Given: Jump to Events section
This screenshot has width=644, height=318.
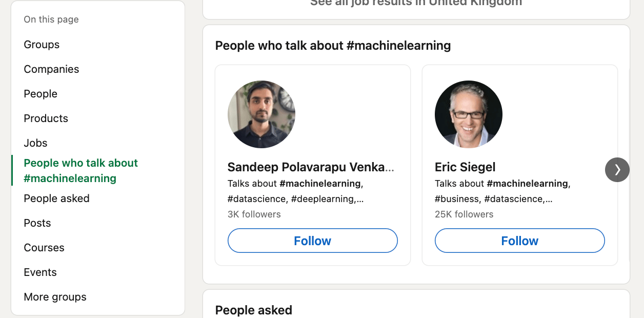Looking at the screenshot, I should (40, 272).
